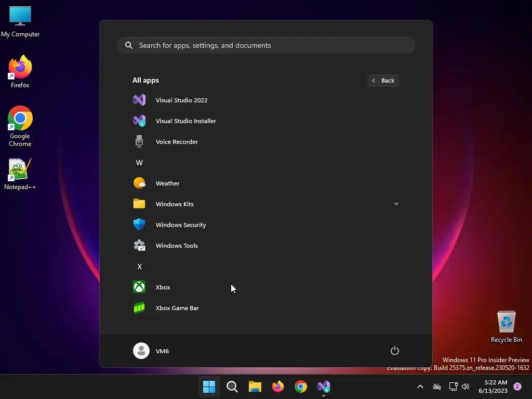Open the clock and date flyout
This screenshot has width=532, height=399.
pyautogui.click(x=493, y=387)
